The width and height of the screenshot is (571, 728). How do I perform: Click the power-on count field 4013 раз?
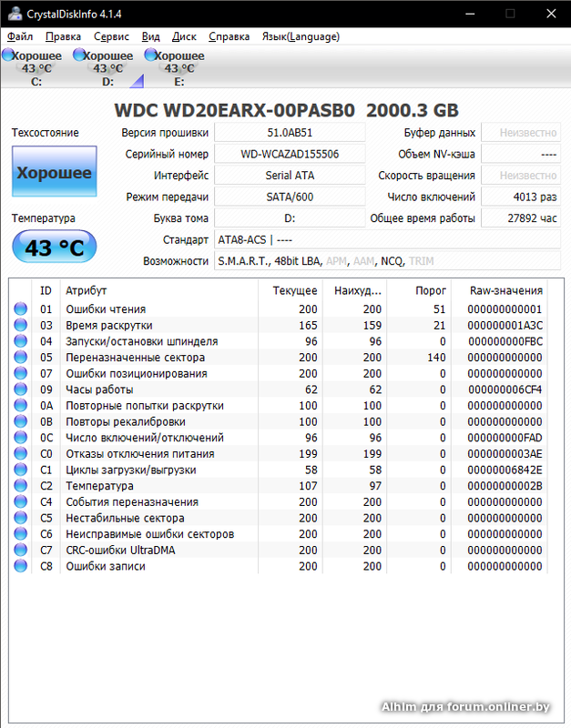click(x=521, y=197)
